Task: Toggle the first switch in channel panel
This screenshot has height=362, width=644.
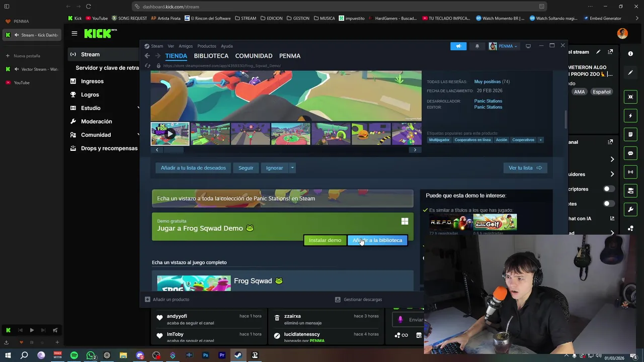Action: pos(608,189)
